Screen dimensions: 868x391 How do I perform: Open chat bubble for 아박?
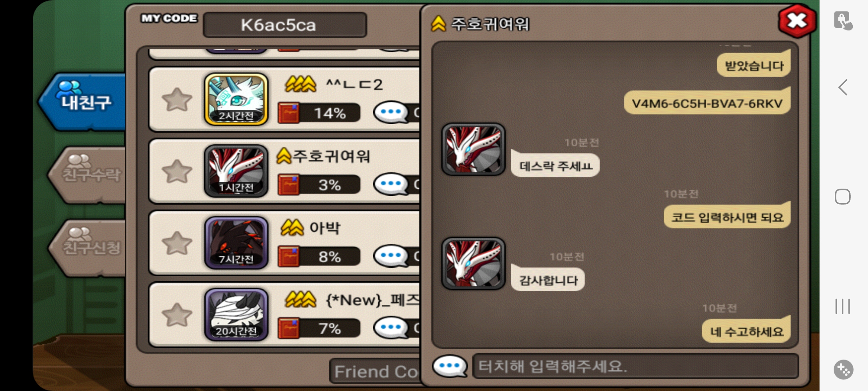pyautogui.click(x=391, y=256)
